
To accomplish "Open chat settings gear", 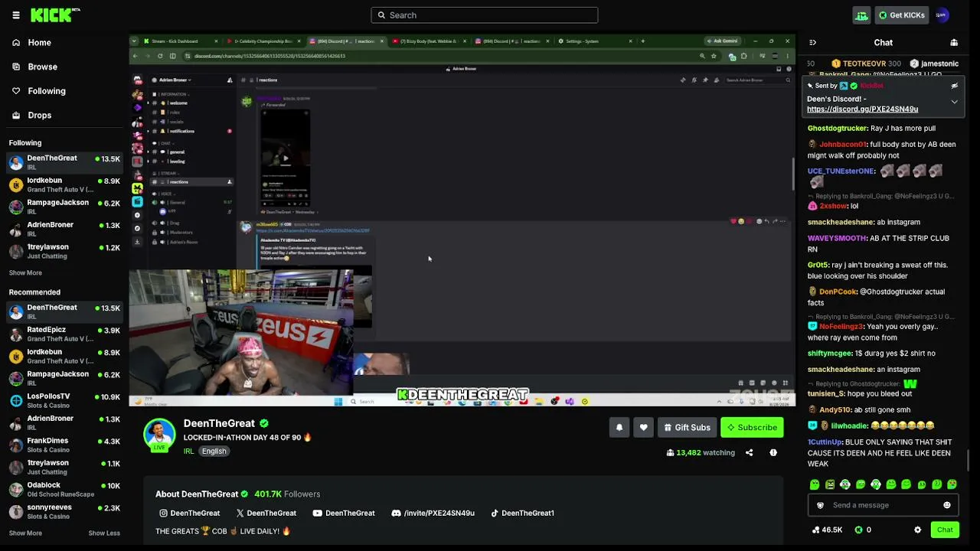I will 917,530.
